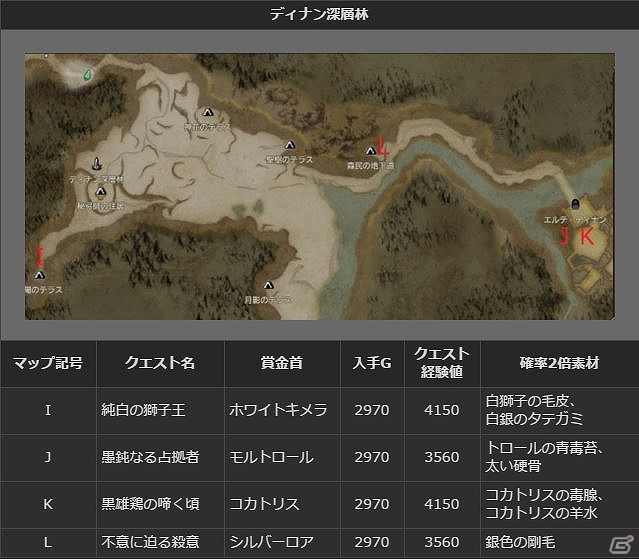The width and height of the screenshot is (639, 559).
Task: Click the 2970 gold value in ホワイトキメラ row
Action: pyautogui.click(x=372, y=410)
